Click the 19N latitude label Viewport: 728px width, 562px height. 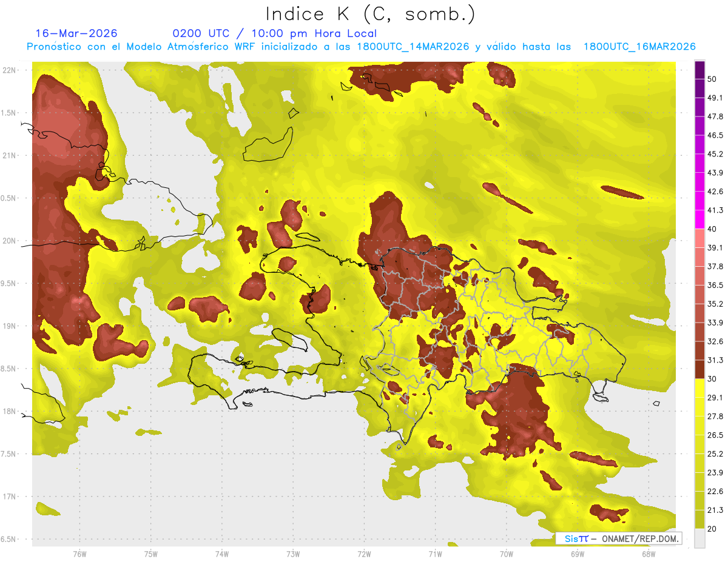point(8,326)
